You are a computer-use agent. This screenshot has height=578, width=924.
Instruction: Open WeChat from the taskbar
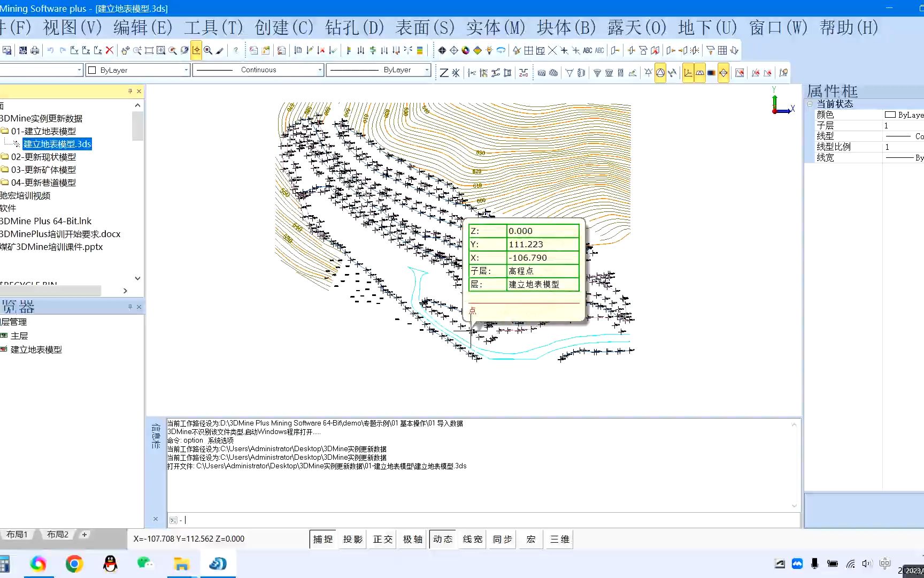pos(145,564)
